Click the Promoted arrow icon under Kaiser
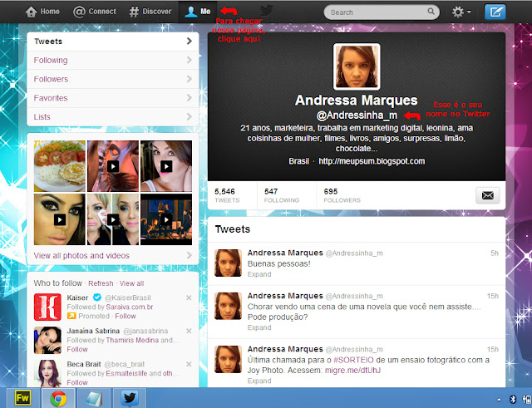Viewport: 532px width, 408px height. 71,316
